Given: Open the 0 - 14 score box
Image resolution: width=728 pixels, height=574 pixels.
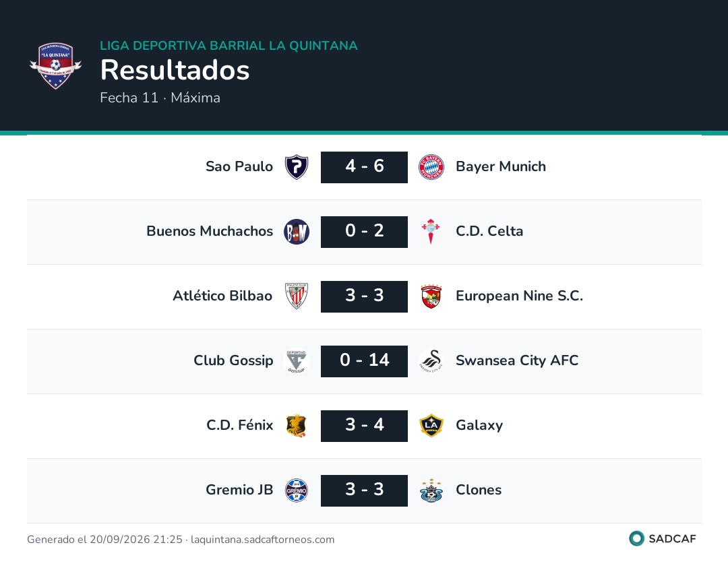Looking at the screenshot, I should coord(365,361).
